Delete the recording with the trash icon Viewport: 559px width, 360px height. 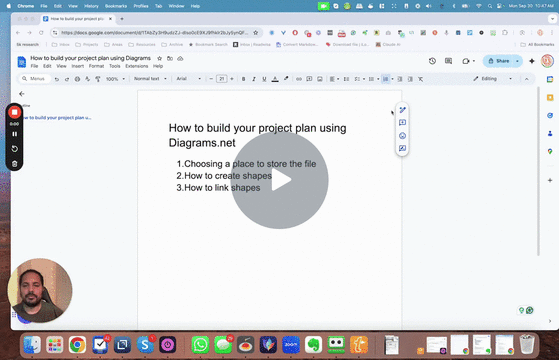15,164
